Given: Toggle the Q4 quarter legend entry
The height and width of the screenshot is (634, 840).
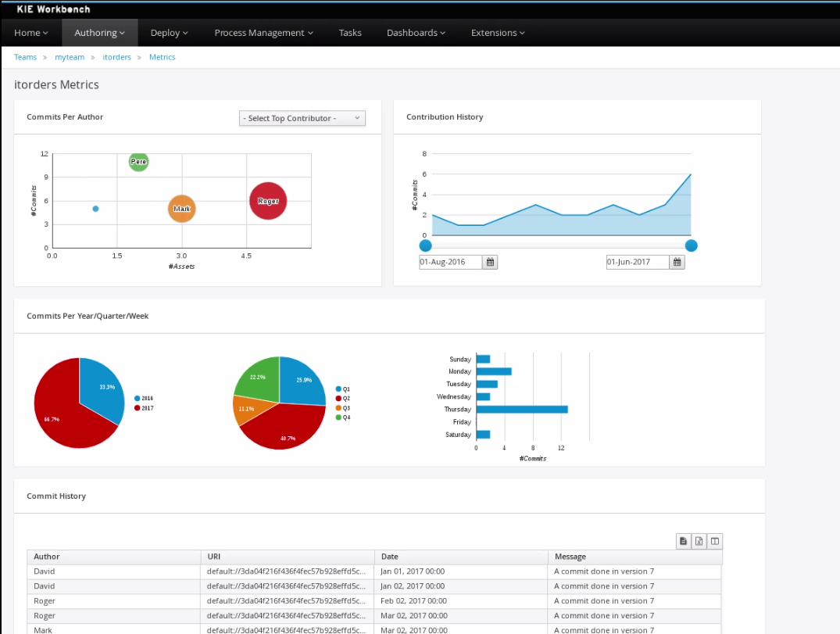Looking at the screenshot, I should (343, 417).
